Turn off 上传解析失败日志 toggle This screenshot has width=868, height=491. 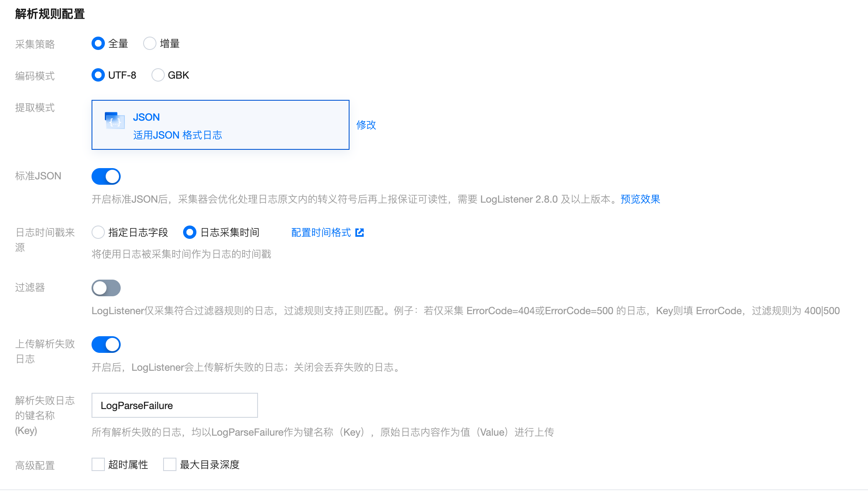coord(106,345)
